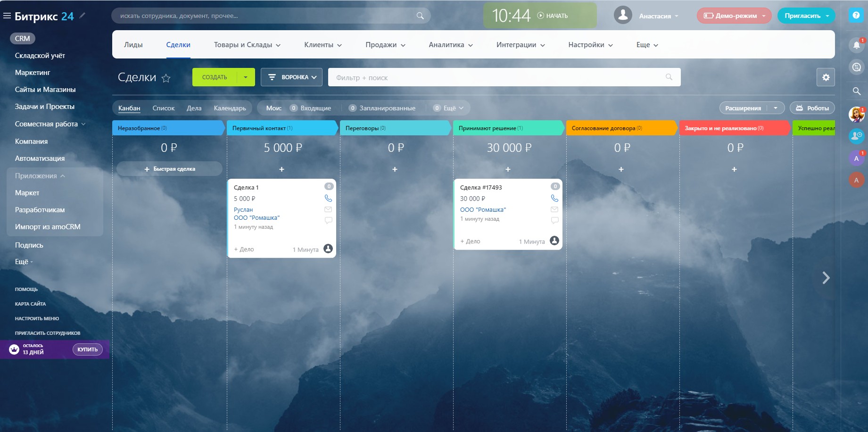The height and width of the screenshot is (432, 868).
Task: Click the Пригласить button
Action: pyautogui.click(x=802, y=16)
